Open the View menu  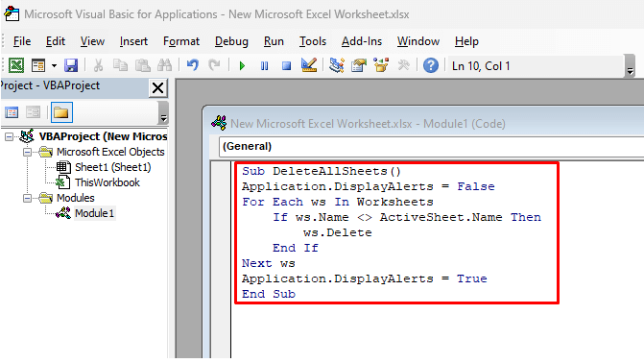(92, 41)
